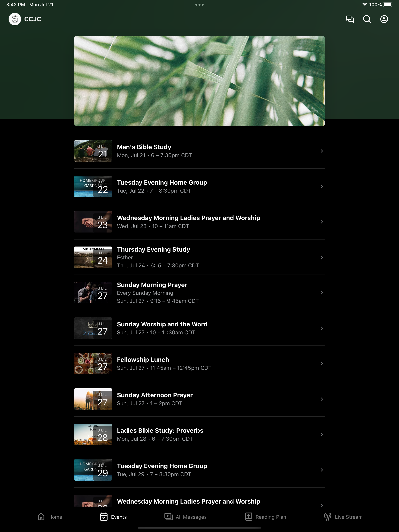Image resolution: width=399 pixels, height=532 pixels.
Task: Tap the Home house icon
Action: (x=41, y=517)
